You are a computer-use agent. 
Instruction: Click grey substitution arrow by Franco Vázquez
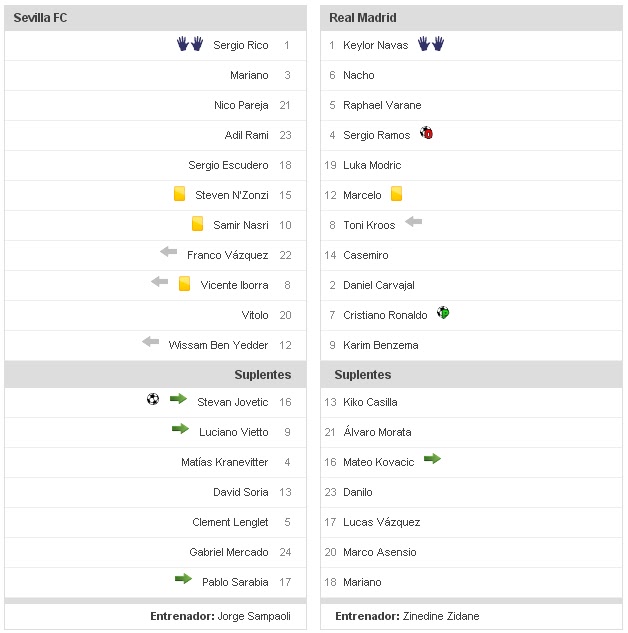pos(168,252)
